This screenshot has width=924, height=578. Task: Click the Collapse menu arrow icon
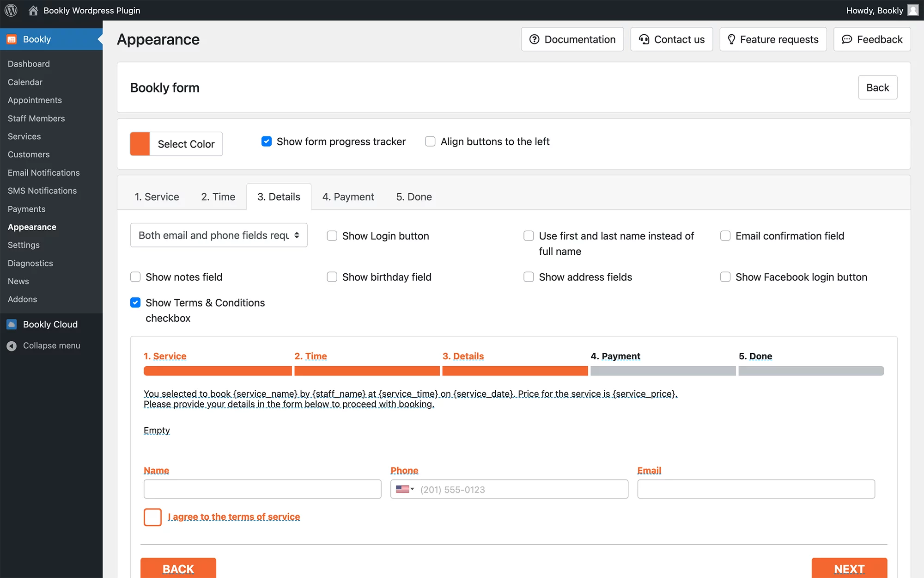coord(12,346)
